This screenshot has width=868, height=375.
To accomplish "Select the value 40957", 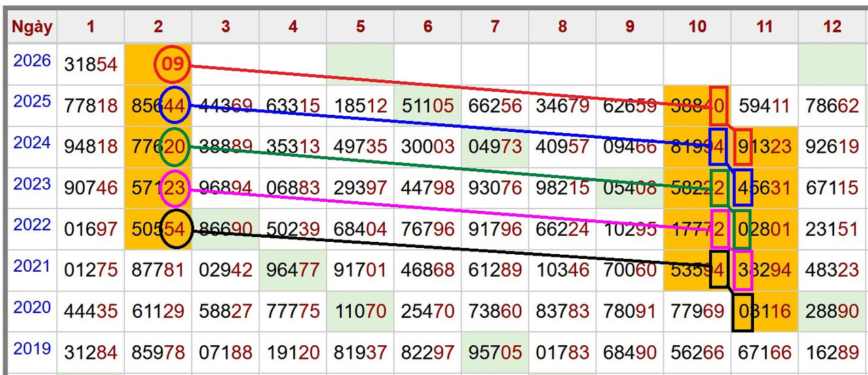I will click(562, 147).
